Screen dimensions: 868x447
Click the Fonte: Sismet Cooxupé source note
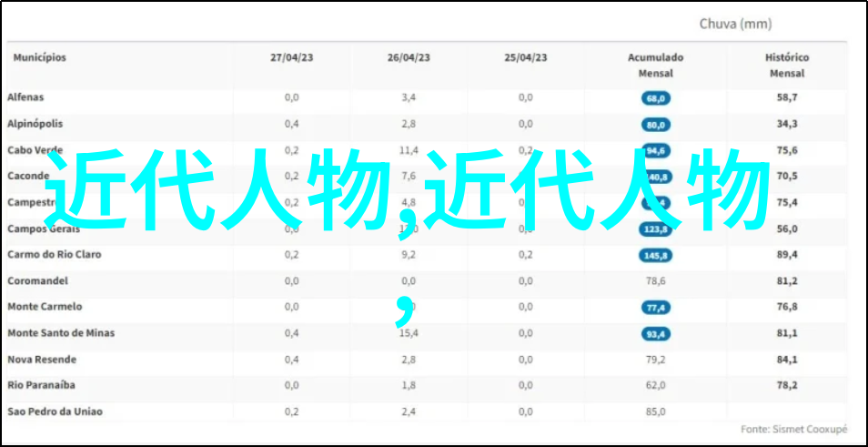[x=794, y=430]
